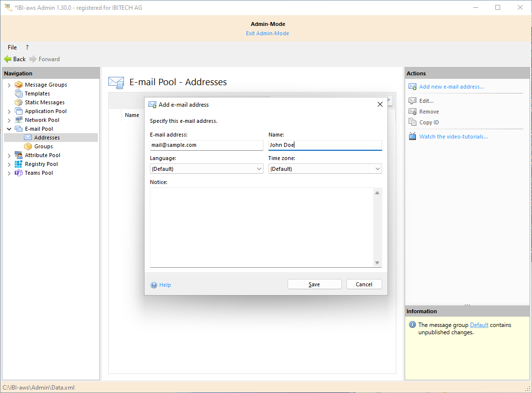
Task: Click the Teams Pool icon
Action: tap(19, 173)
